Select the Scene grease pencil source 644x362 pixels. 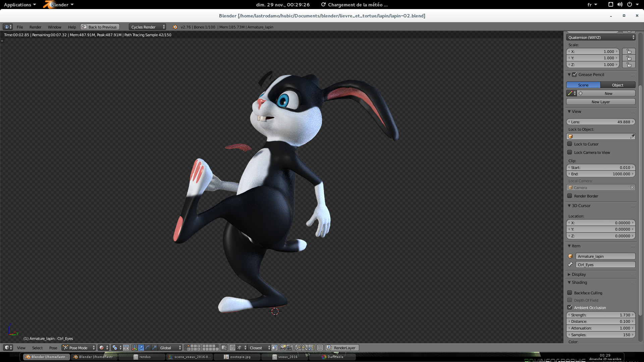point(583,85)
